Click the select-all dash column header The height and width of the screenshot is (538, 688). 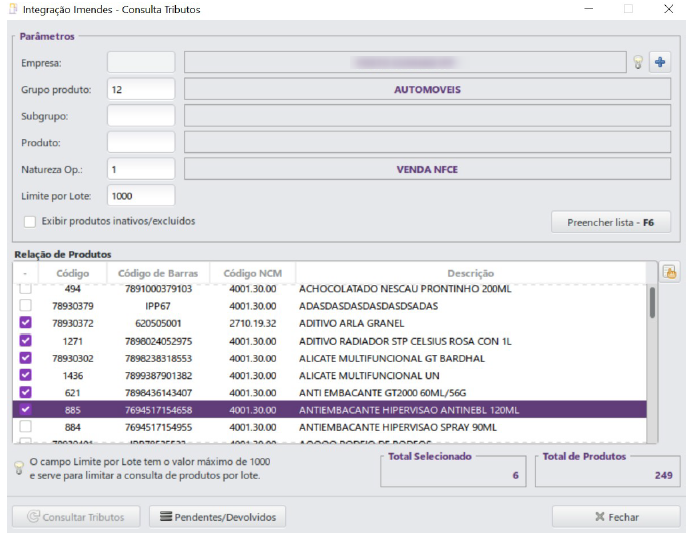click(x=25, y=273)
